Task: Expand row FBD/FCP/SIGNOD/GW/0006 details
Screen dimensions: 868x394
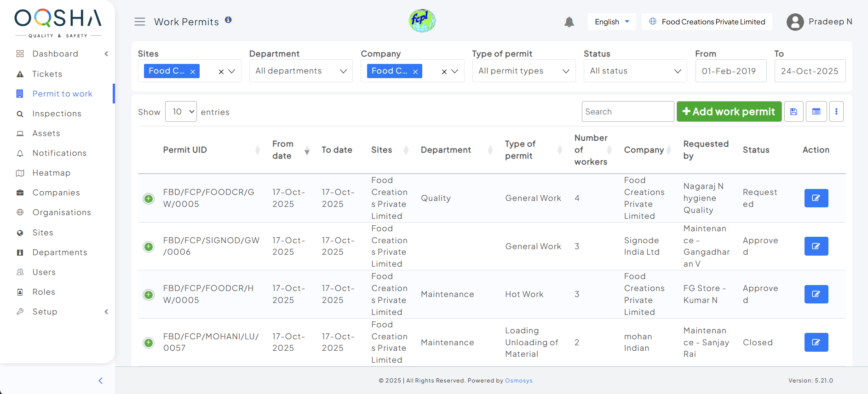Action: point(149,247)
